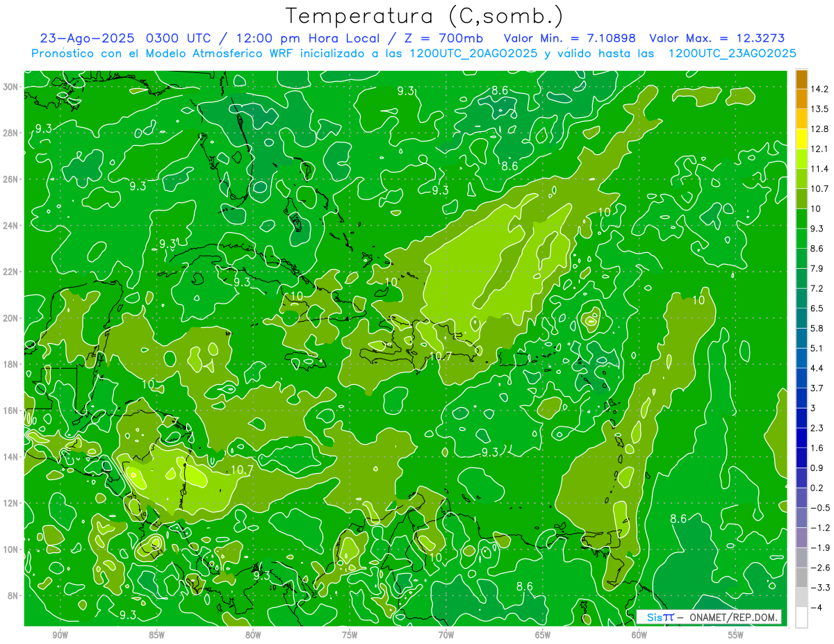Click the colorbar legend value 14.2
Screen dimensions: 834x644
[819, 89]
